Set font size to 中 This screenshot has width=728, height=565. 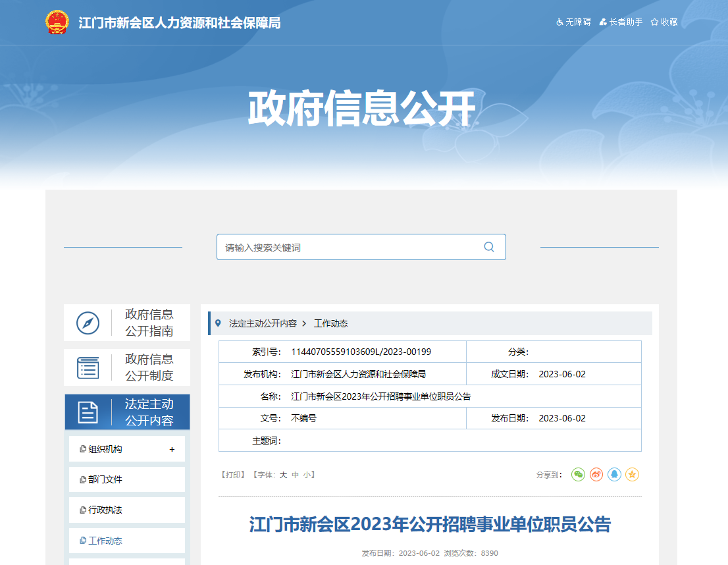tap(296, 474)
